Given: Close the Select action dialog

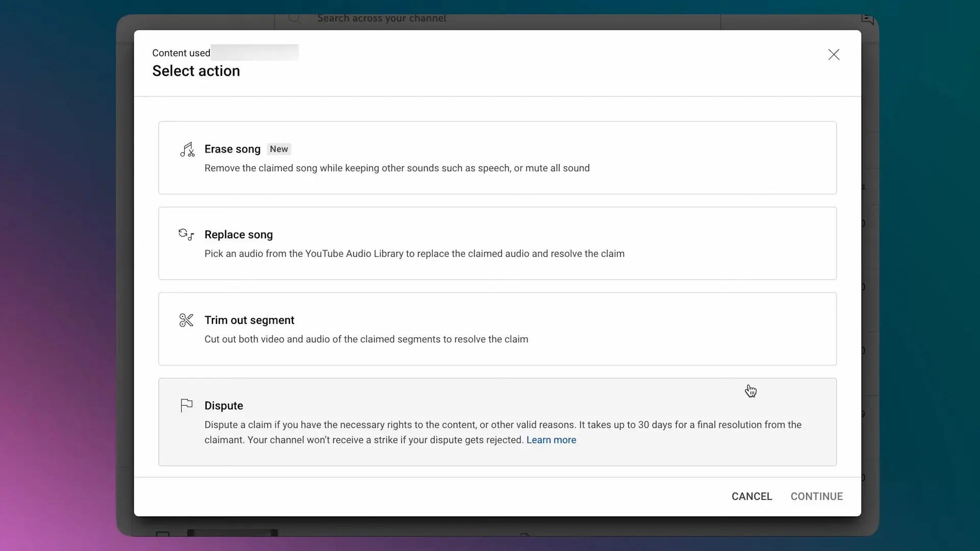Looking at the screenshot, I should click(834, 55).
